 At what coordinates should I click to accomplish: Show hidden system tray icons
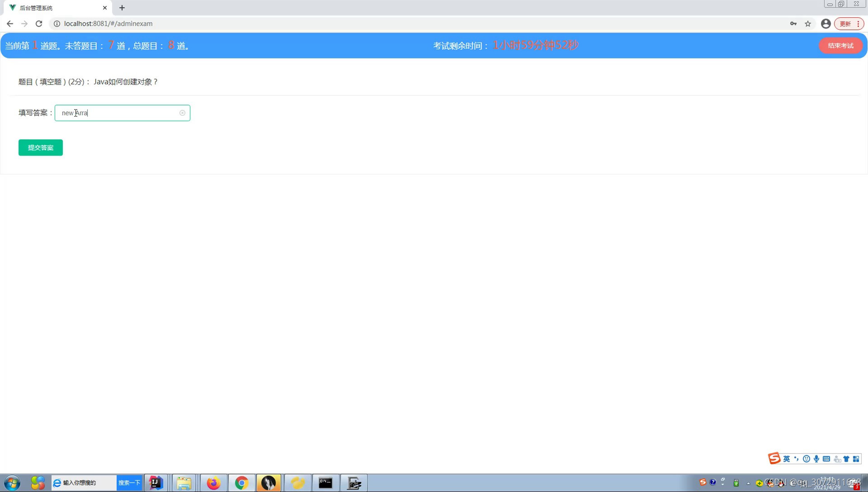click(749, 483)
